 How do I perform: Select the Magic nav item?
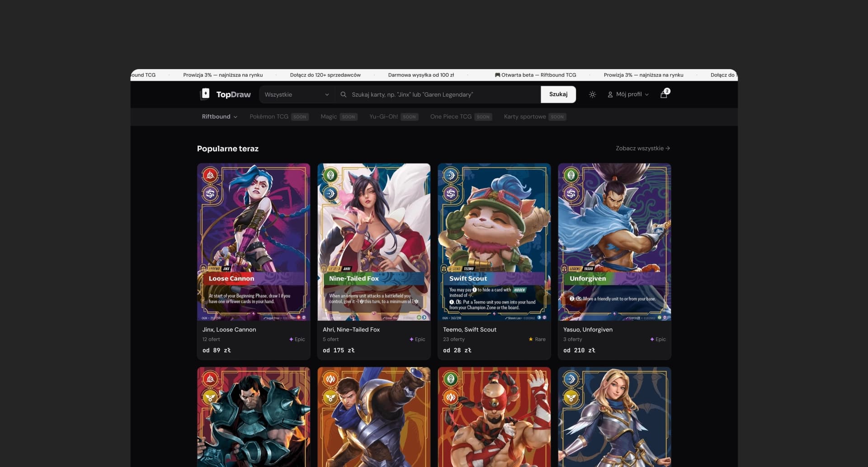tap(329, 117)
